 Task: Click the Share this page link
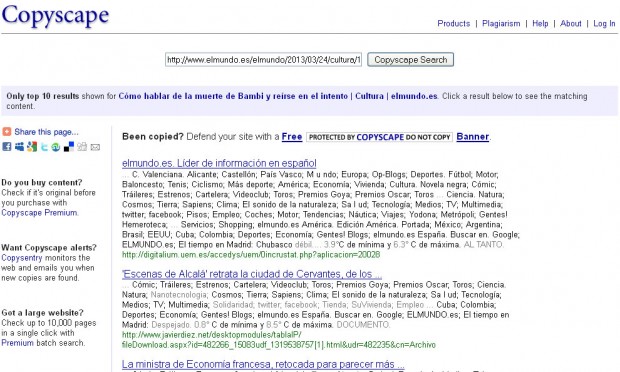[x=46, y=132]
